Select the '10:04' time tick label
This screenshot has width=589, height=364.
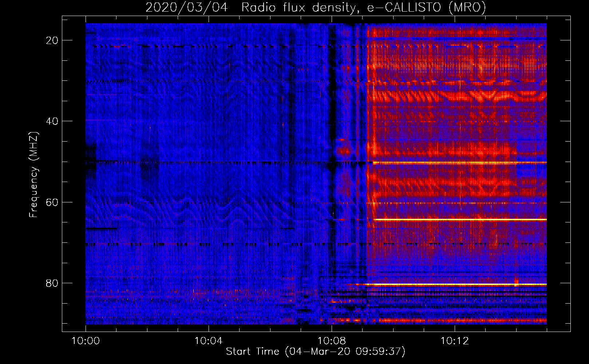209,341
